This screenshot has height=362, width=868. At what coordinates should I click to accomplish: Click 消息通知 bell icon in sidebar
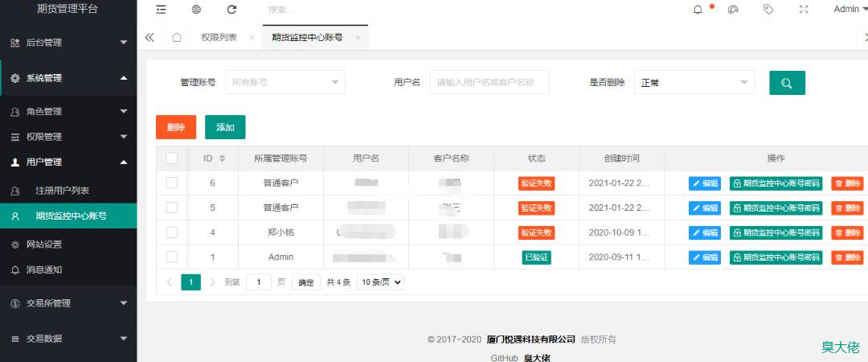pos(15,270)
